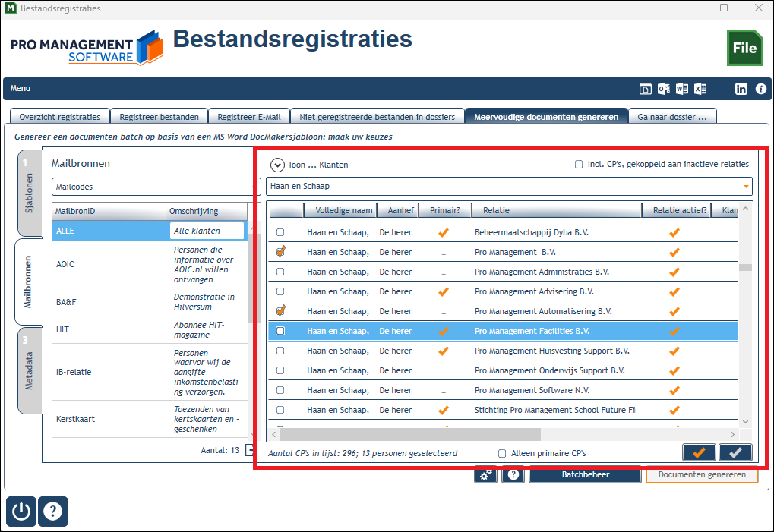
Task: Open the Mailcodes combo box
Action: pos(156,187)
